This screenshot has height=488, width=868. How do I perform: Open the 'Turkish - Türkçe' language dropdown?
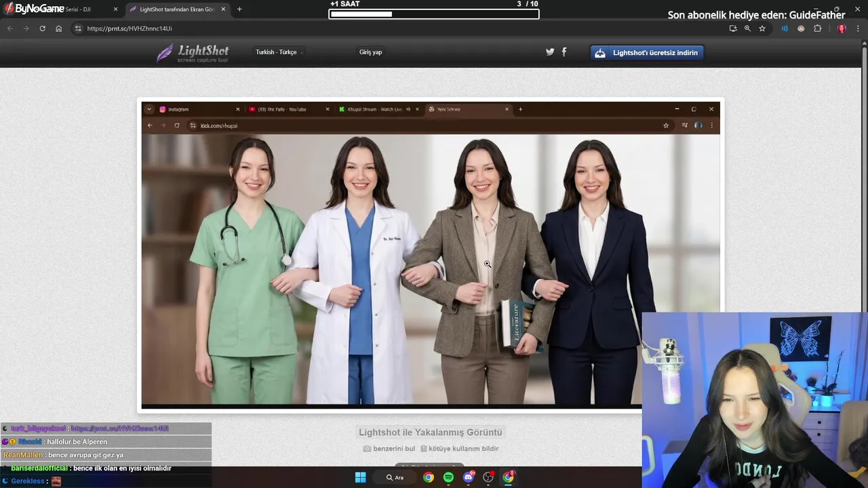[279, 52]
